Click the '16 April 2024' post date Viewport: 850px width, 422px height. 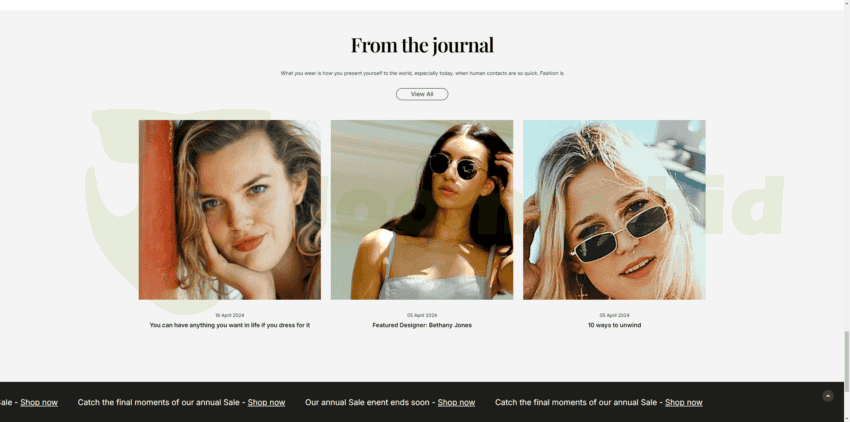point(230,315)
